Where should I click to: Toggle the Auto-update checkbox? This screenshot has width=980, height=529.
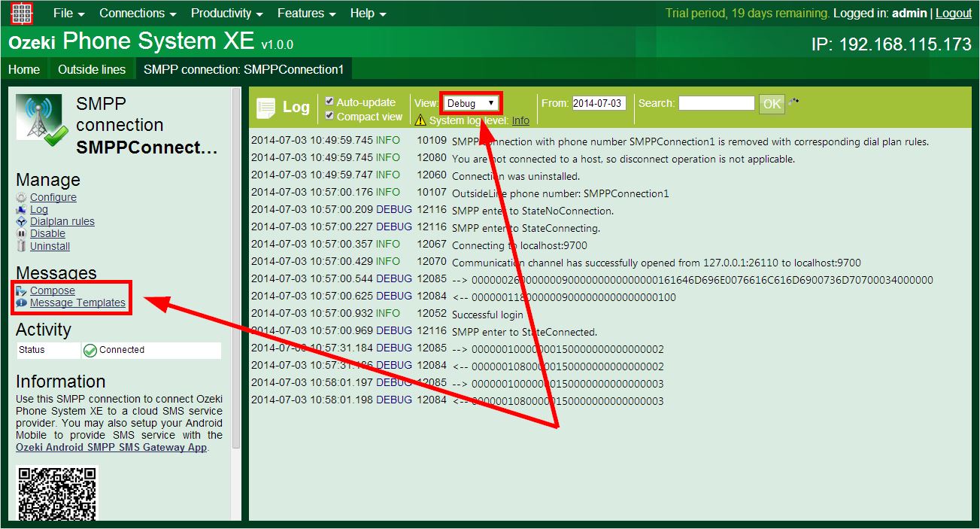point(329,102)
